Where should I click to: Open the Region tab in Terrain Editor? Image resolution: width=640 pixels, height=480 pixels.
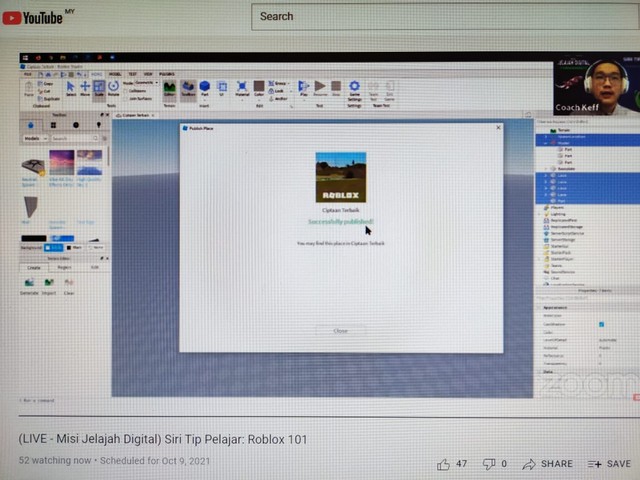63,267
